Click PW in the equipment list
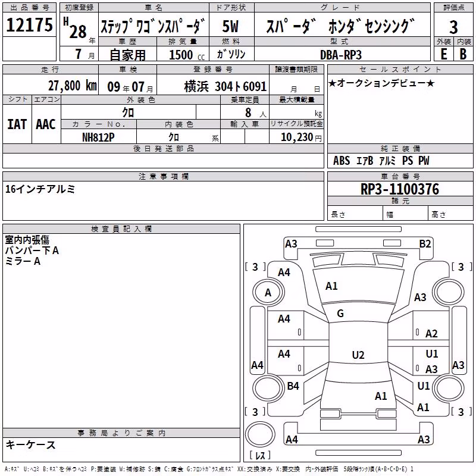This screenshot has width=476, height=476. tap(424, 161)
